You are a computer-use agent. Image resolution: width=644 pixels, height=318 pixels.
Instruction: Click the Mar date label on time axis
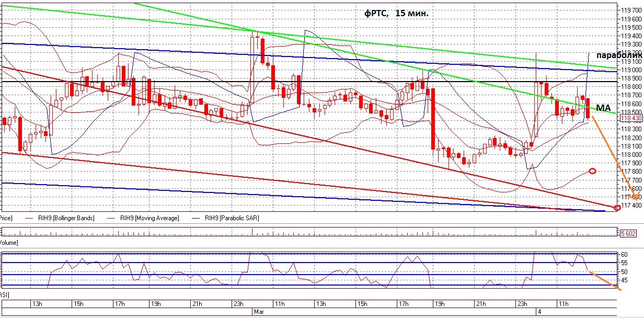click(x=259, y=311)
